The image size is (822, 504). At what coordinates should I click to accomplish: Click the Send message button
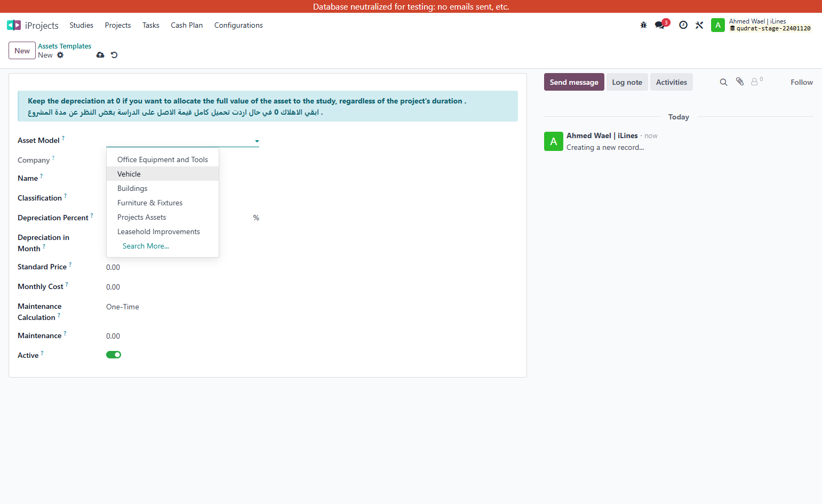(574, 82)
